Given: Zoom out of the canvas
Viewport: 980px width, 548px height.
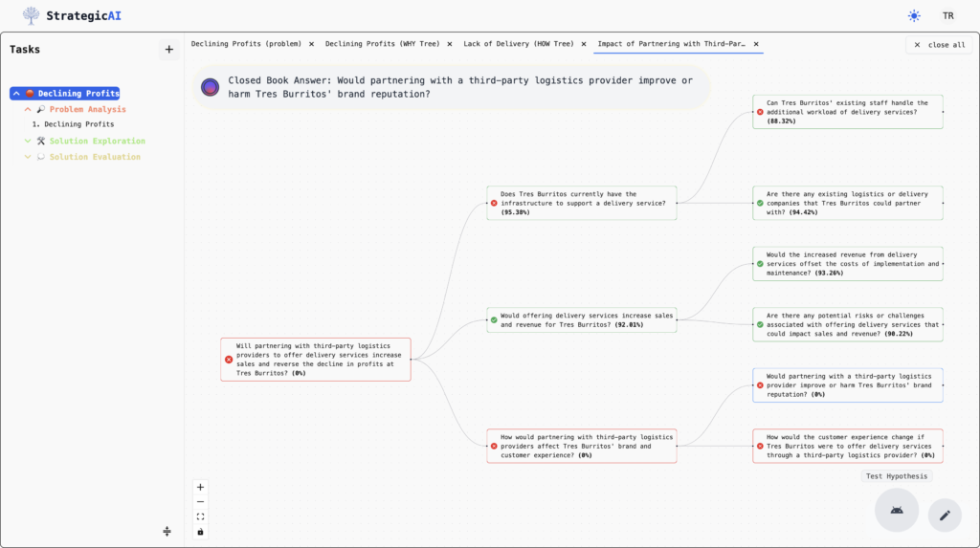Looking at the screenshot, I should pos(200,501).
